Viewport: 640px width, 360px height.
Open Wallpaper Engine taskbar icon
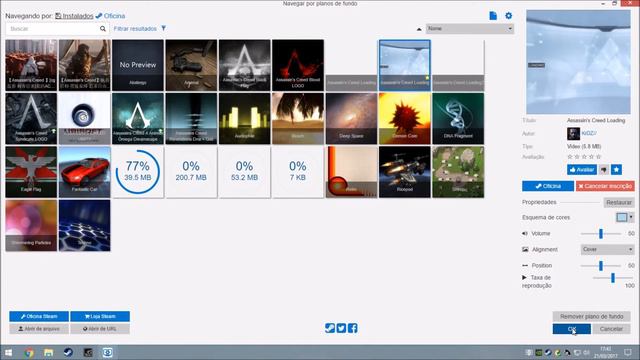pyautogui.click(x=108, y=352)
